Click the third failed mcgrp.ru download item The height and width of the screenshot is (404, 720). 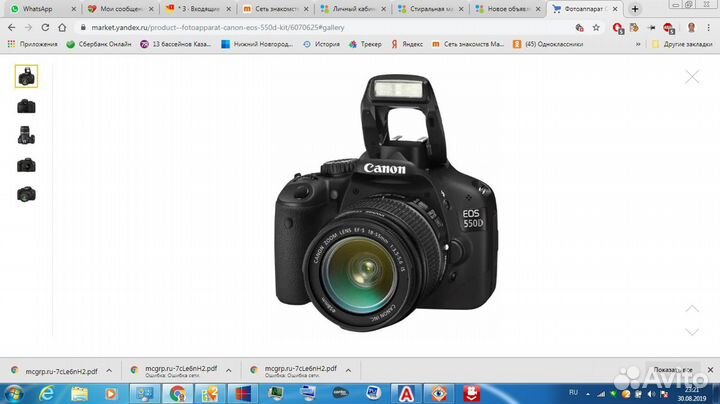click(x=294, y=371)
